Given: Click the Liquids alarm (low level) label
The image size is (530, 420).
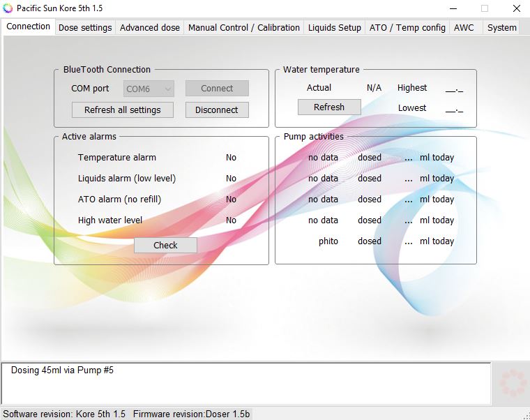Looking at the screenshot, I should 127,179.
